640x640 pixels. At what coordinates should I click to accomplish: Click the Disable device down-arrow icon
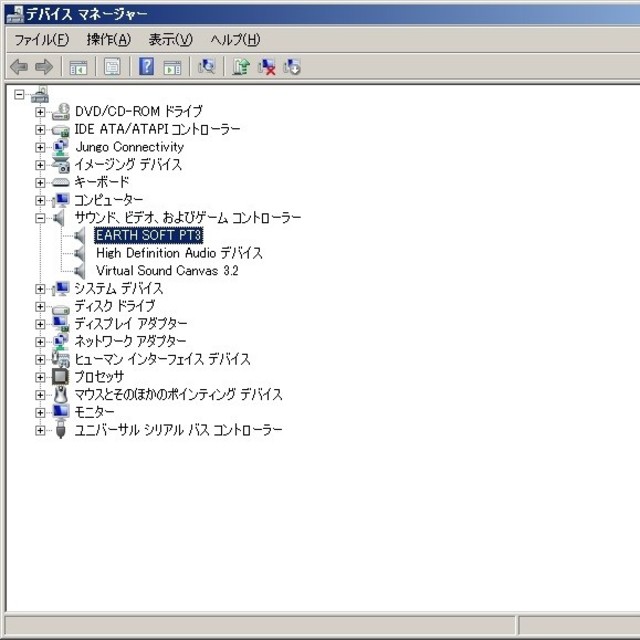292,67
